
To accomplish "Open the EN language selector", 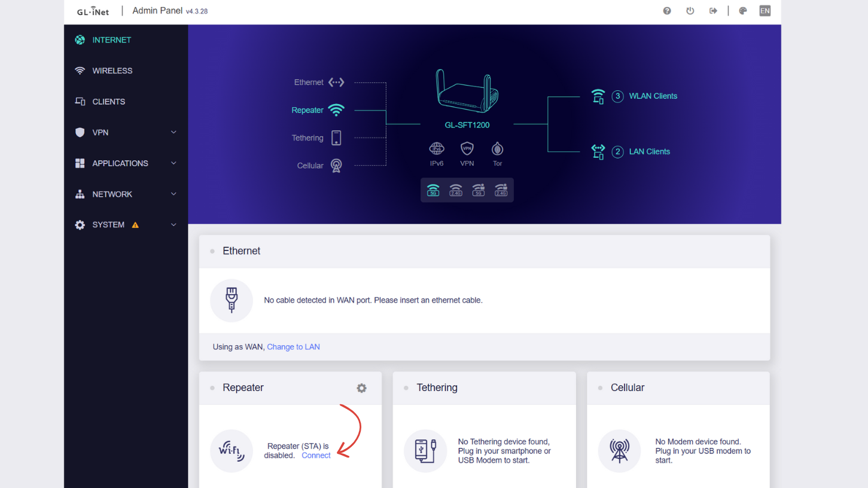I will pyautogui.click(x=765, y=11).
